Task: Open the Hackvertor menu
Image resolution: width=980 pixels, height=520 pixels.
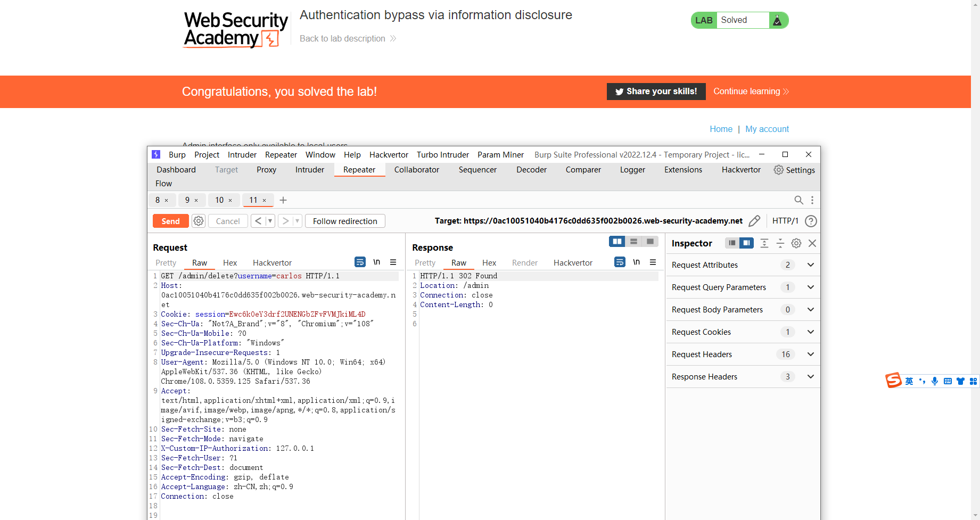Action: 389,155
